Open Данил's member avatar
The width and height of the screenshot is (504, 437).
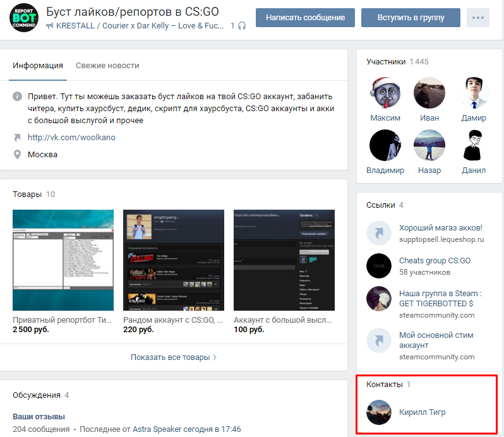(x=474, y=145)
